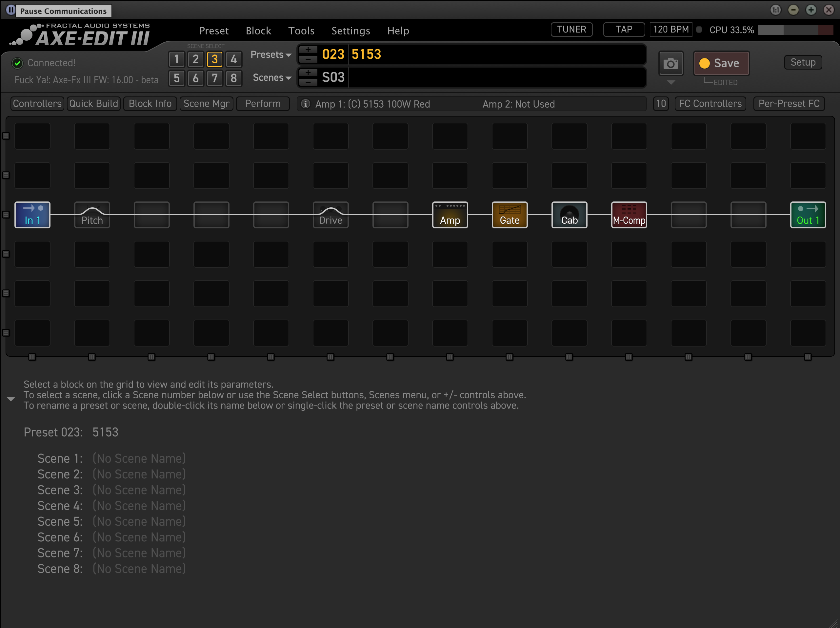Open the Help menu

pos(398,31)
